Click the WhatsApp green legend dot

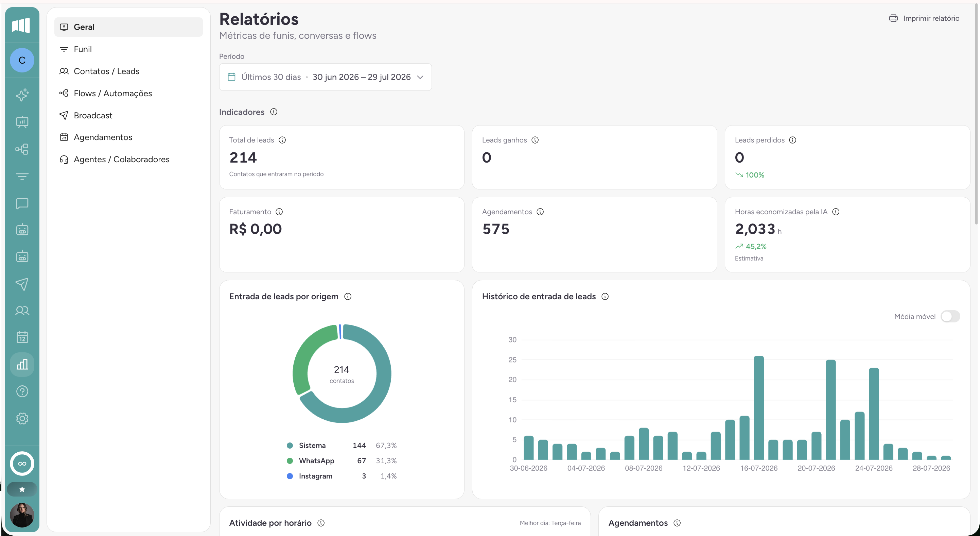[x=290, y=460]
